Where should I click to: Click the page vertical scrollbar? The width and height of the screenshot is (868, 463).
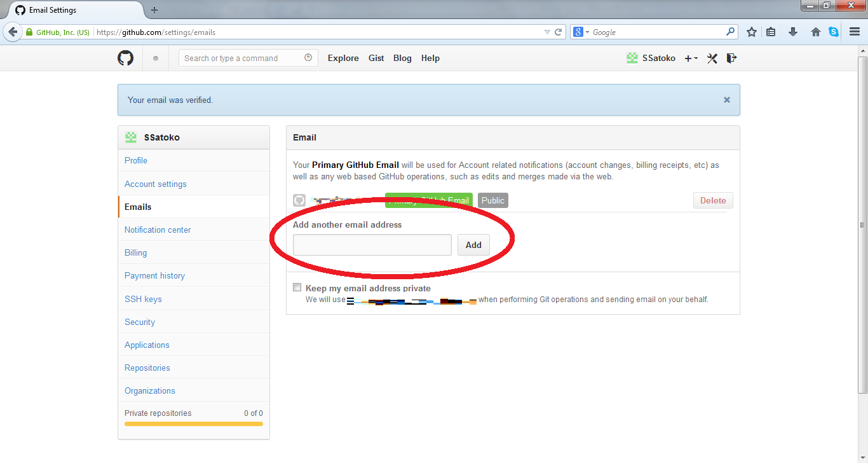tap(862, 225)
